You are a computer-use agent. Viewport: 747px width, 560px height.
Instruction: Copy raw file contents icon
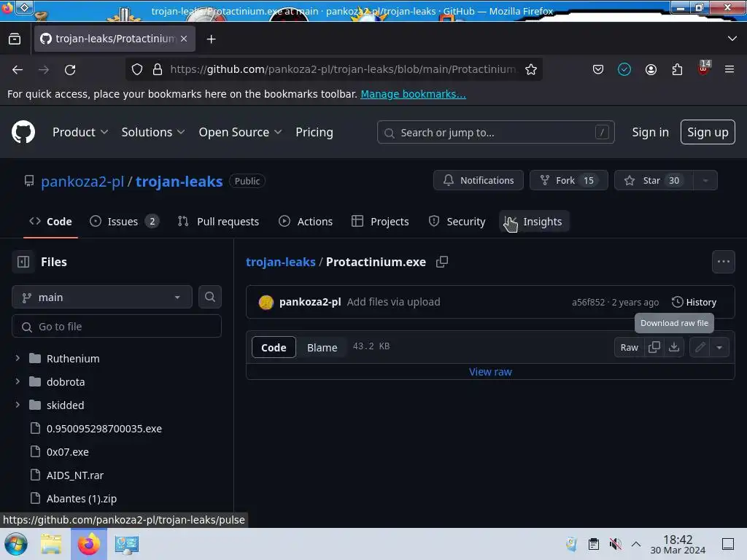654,347
